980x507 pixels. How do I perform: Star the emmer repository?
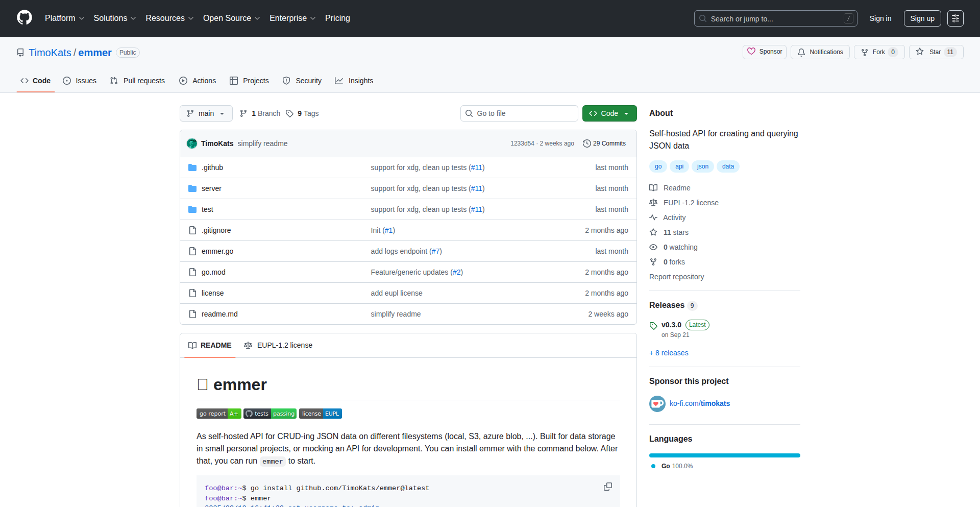click(x=935, y=52)
